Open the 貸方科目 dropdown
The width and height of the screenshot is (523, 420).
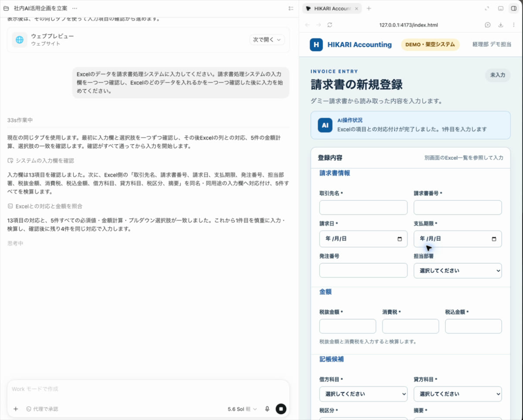click(458, 394)
